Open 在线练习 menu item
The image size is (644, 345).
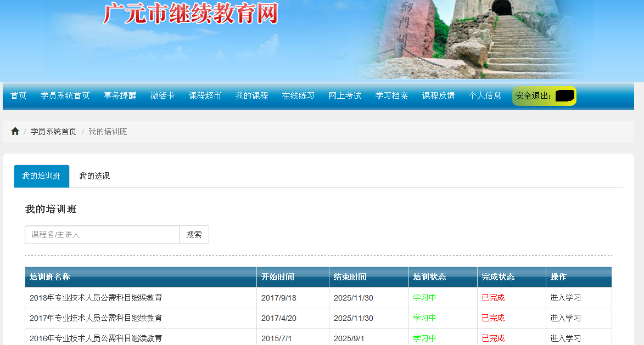click(x=298, y=95)
